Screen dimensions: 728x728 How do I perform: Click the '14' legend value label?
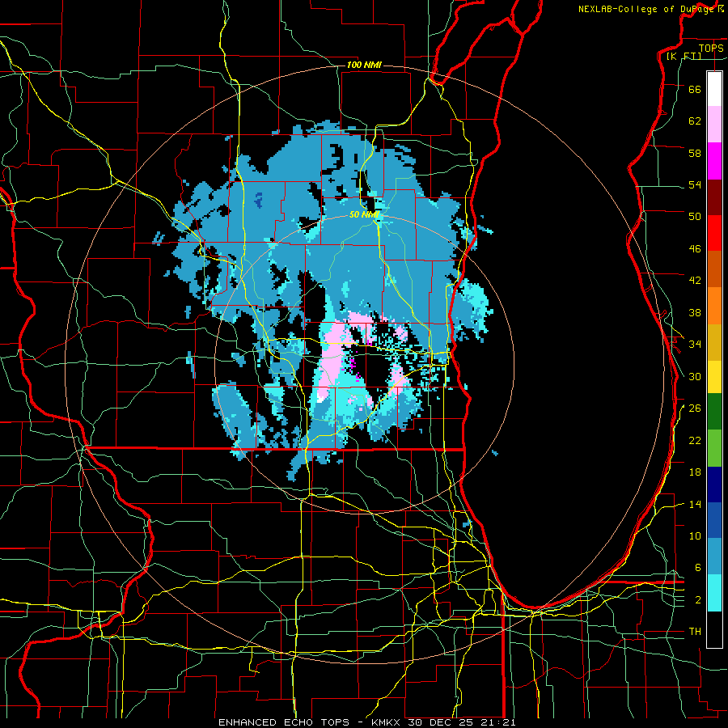(x=695, y=504)
